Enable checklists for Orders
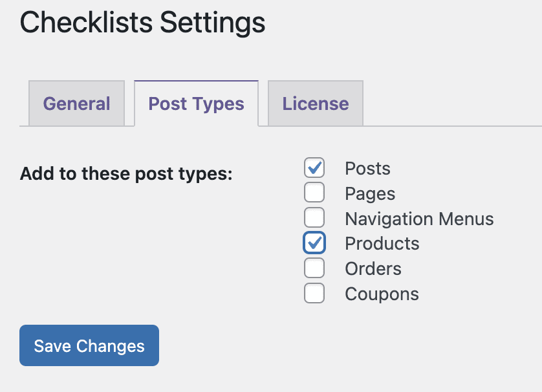The width and height of the screenshot is (542, 392). point(314,268)
